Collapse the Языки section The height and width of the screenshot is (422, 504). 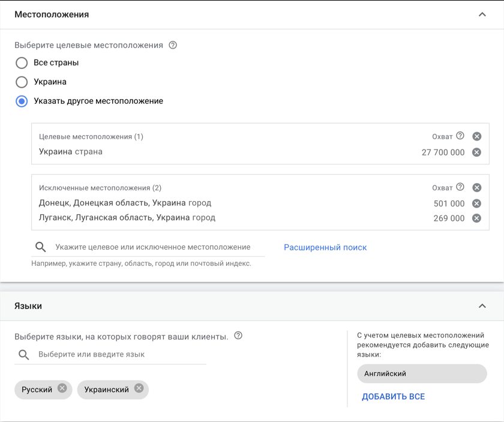482,306
